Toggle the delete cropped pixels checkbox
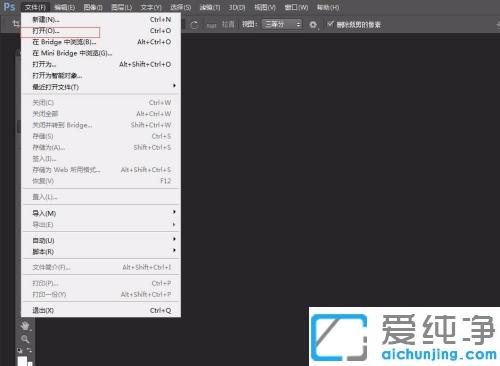The image size is (500, 366). point(330,24)
